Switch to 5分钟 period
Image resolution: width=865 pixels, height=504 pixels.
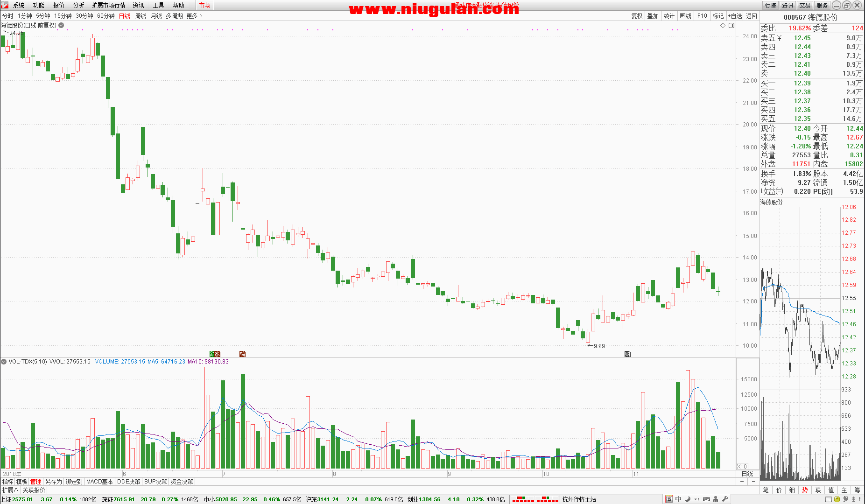click(x=43, y=16)
